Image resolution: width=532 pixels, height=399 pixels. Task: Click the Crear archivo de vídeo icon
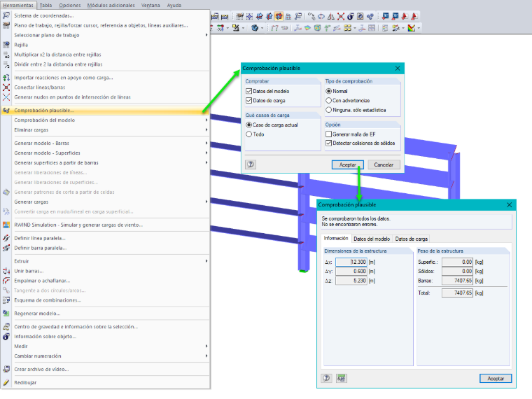(x=6, y=369)
